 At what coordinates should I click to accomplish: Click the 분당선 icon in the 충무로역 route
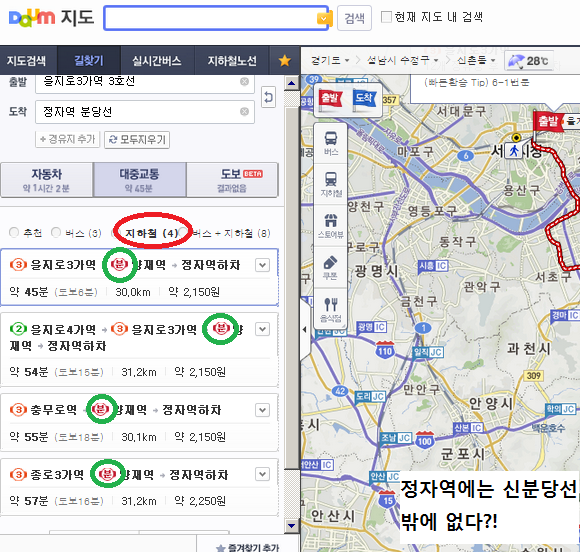pyautogui.click(x=100, y=409)
